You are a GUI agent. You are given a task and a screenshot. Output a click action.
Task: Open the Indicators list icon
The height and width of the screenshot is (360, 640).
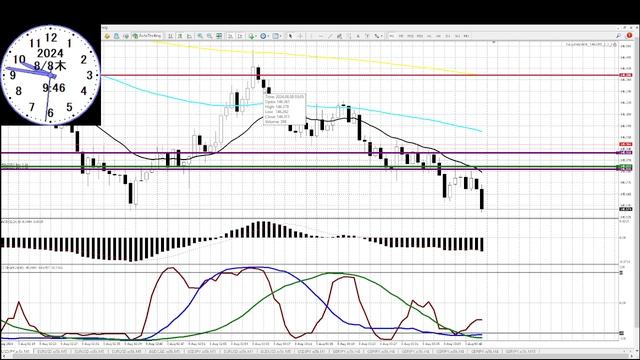251,36
